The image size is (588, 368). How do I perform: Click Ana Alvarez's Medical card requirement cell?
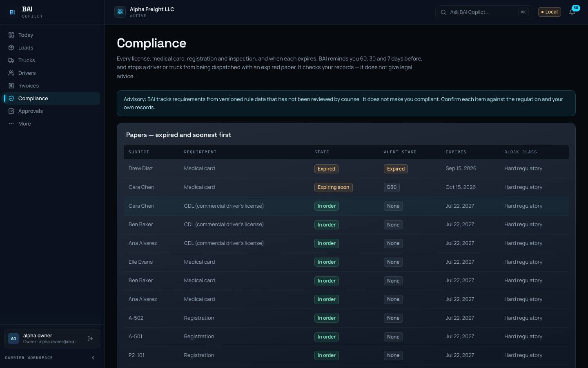tap(199, 299)
